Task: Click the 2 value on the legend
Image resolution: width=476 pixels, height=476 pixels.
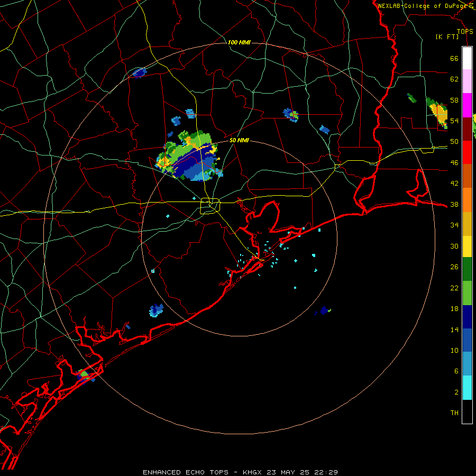Action: coord(456,392)
